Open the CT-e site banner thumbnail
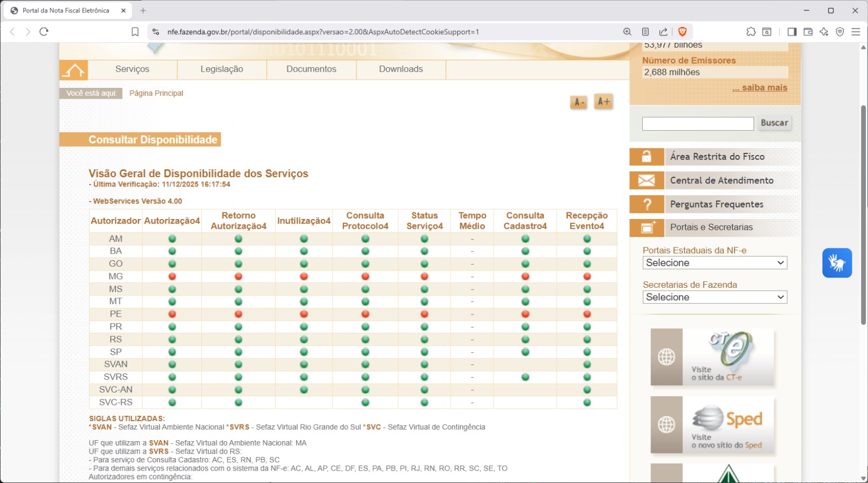Screen dimensions: 868x483 pyautogui.click(x=712, y=357)
